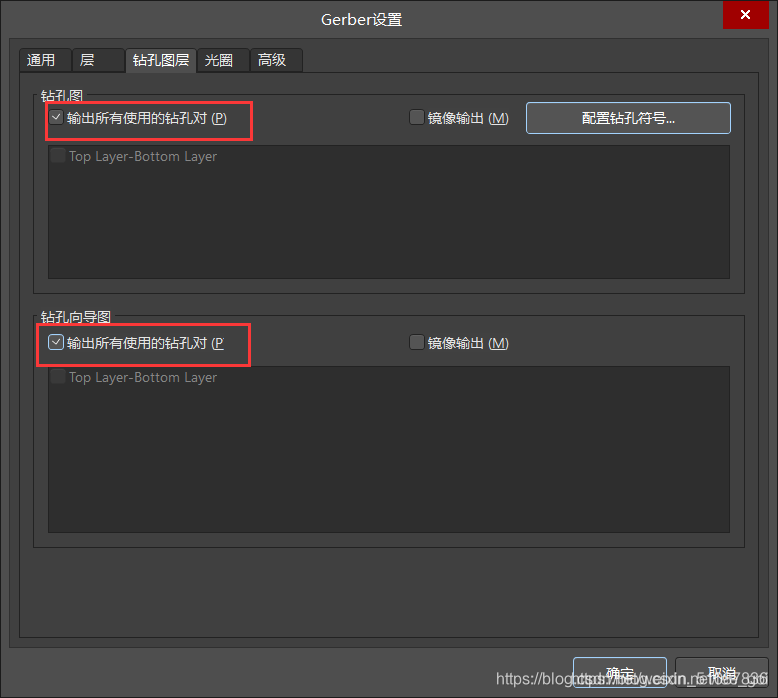This screenshot has height=698, width=778.
Task: Open the 高级 tab
Action: pyautogui.click(x=272, y=60)
